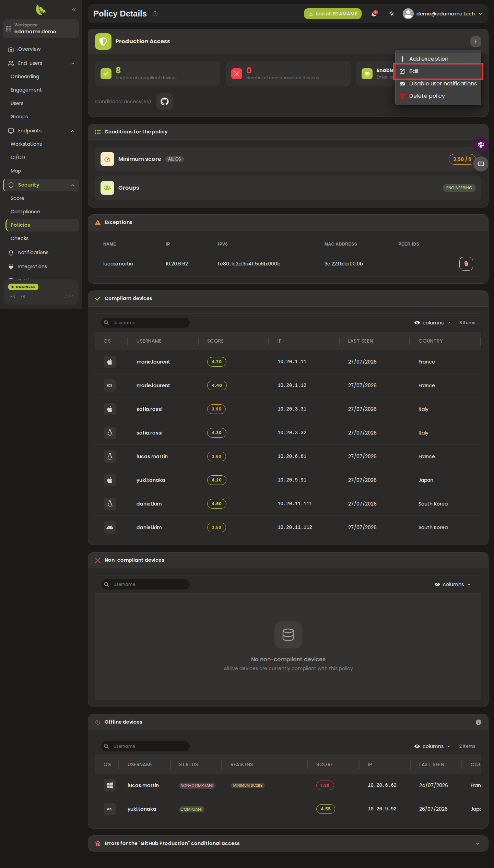Viewport: 494px width, 868px height.
Task: Switch interface language to EN
Action: 13,297
